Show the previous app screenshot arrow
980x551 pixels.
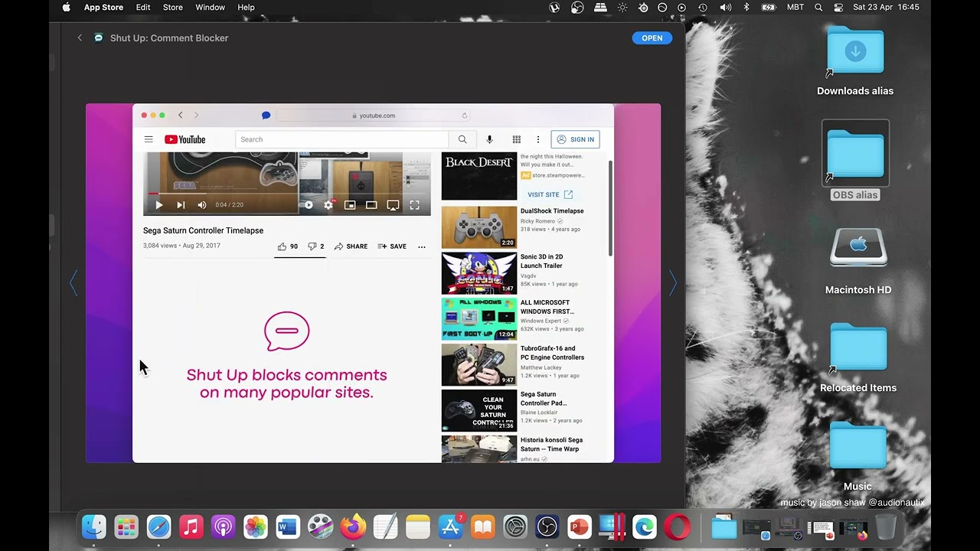[73, 282]
